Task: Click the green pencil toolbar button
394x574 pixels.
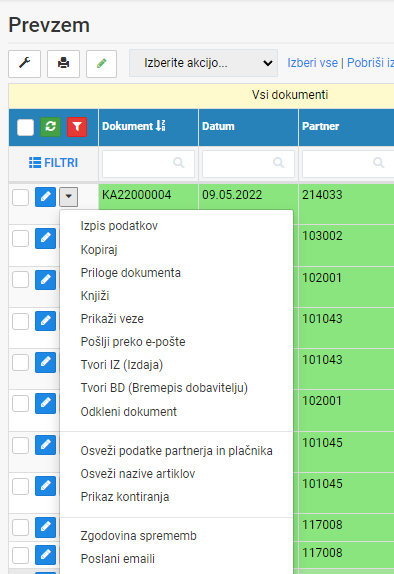Action: (101, 64)
